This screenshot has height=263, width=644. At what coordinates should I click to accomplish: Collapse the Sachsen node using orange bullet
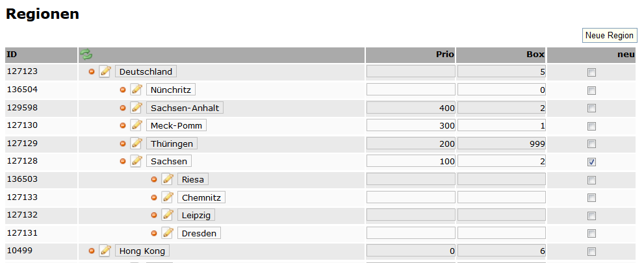point(123,161)
